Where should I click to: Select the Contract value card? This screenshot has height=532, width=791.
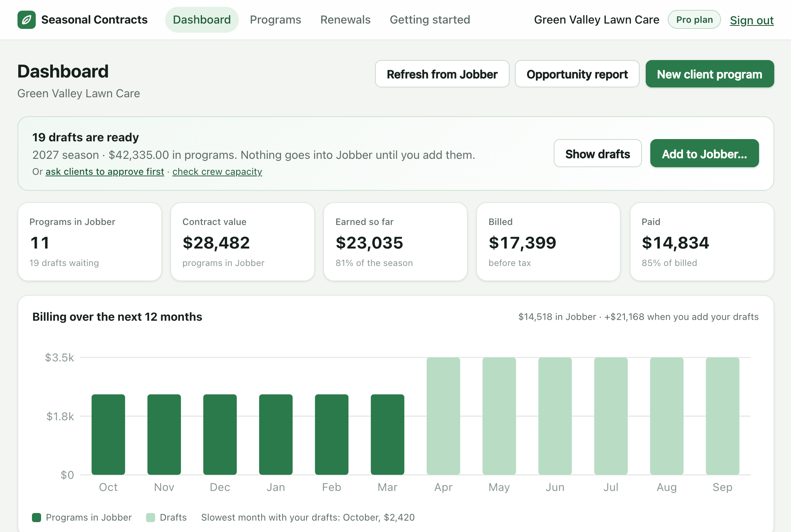[243, 242]
